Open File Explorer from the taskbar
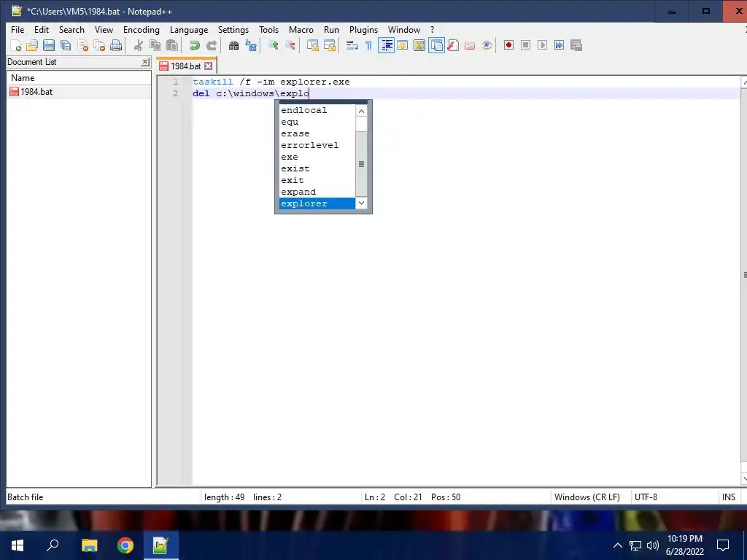The height and width of the screenshot is (560, 747). [x=90, y=545]
